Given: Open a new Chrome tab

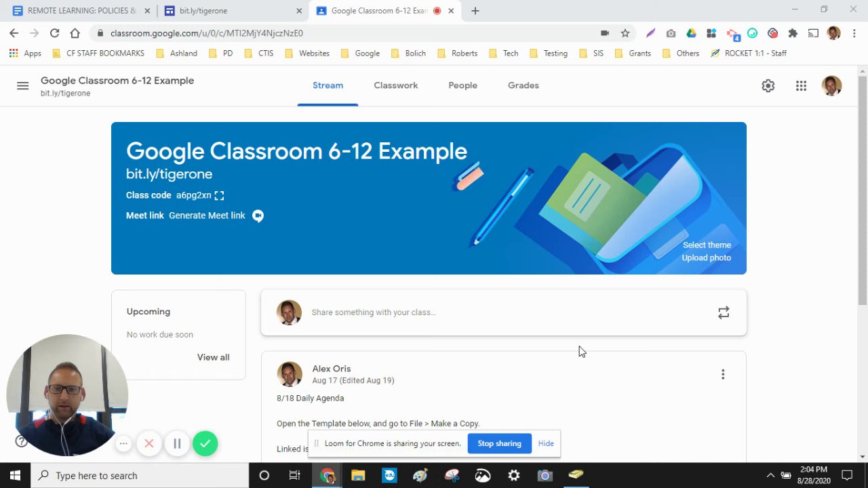Looking at the screenshot, I should [x=475, y=11].
